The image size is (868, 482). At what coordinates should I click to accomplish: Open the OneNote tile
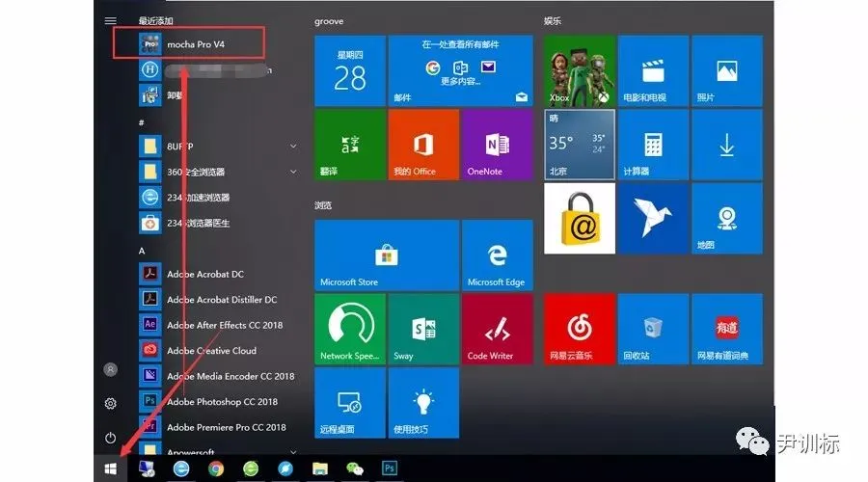497,145
